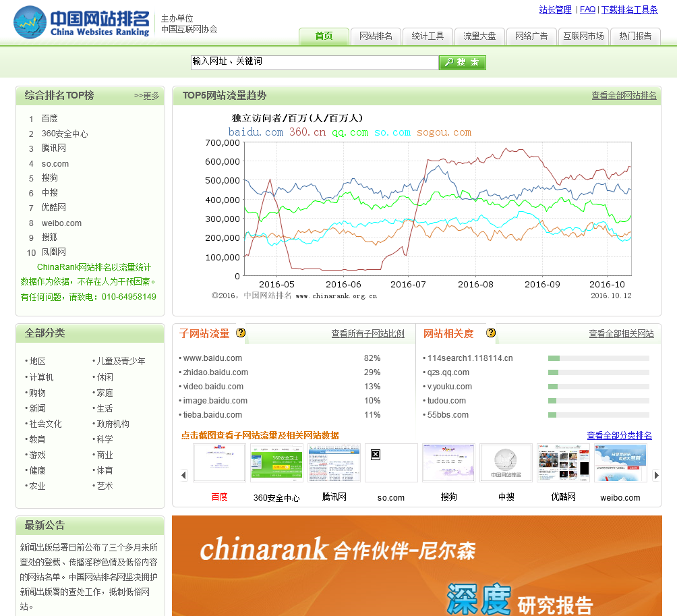This screenshot has width=677, height=616.
Task: Open the 艺术 category
Action: 105,486
